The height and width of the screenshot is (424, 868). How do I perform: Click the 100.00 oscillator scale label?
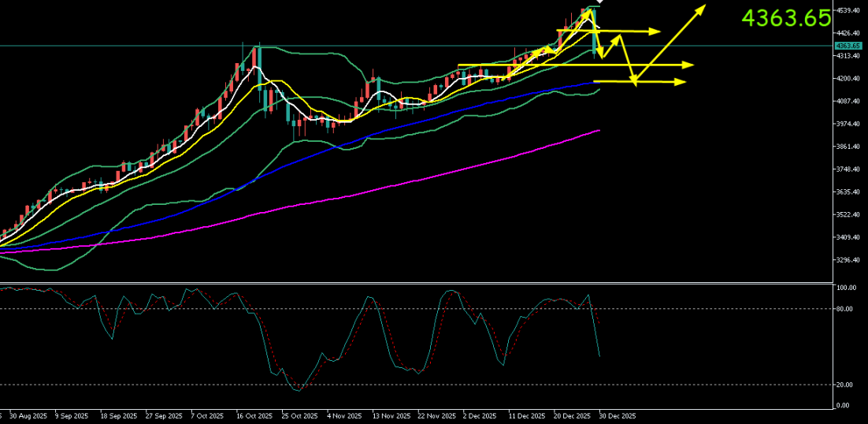click(x=846, y=288)
